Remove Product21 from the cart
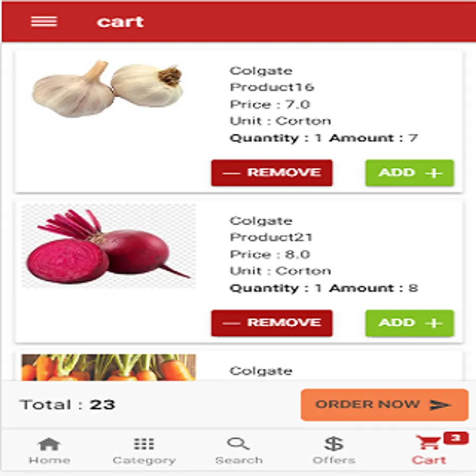The height and width of the screenshot is (476, 476). pos(272,323)
